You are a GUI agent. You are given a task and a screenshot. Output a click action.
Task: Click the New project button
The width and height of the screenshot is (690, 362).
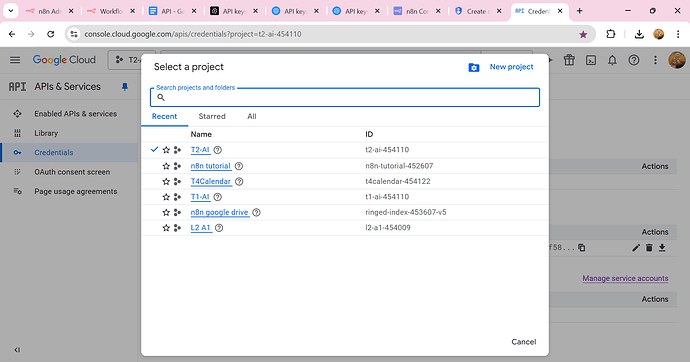pyautogui.click(x=511, y=67)
